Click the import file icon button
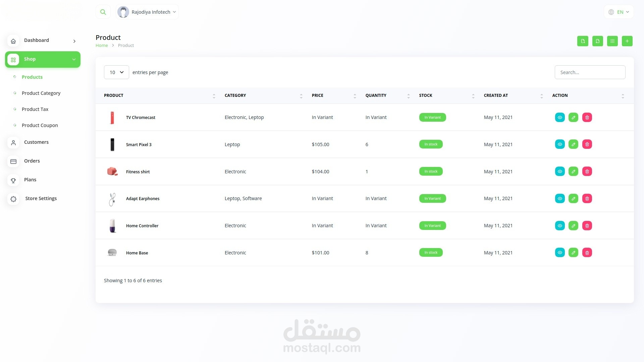 click(x=597, y=41)
